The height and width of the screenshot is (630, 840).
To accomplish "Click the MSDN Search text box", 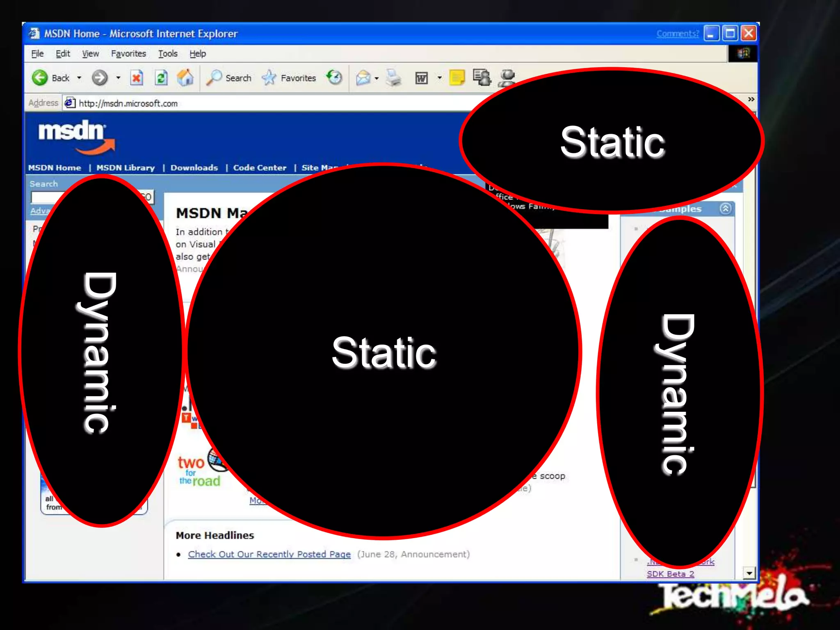I will [x=48, y=197].
